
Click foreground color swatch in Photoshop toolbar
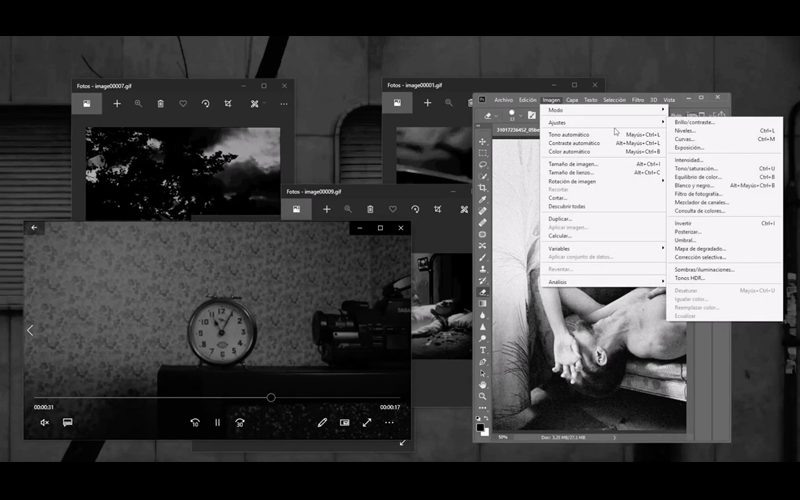[480, 426]
